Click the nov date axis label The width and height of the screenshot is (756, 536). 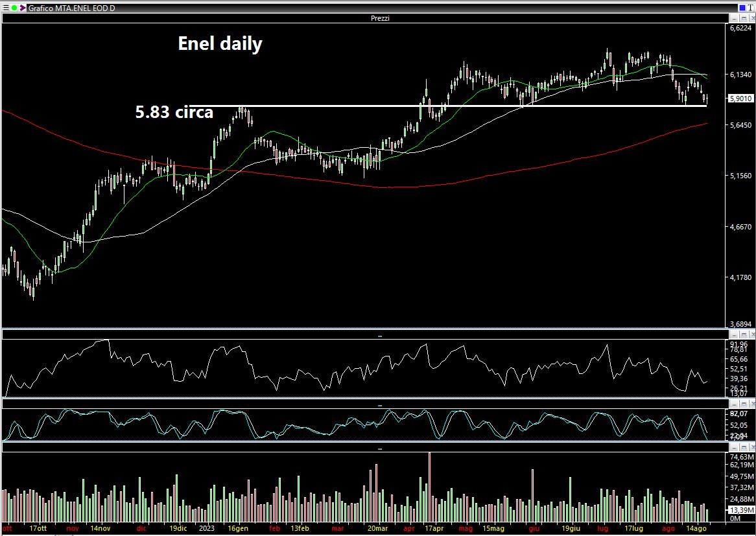tap(73, 528)
